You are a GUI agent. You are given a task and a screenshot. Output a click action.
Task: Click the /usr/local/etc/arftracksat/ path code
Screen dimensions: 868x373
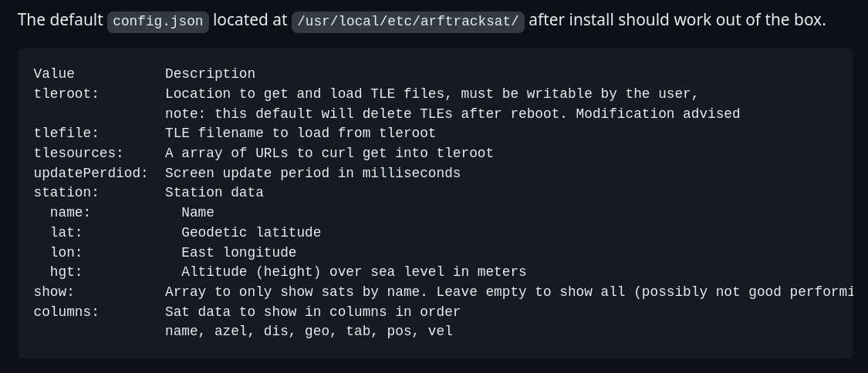tap(407, 22)
